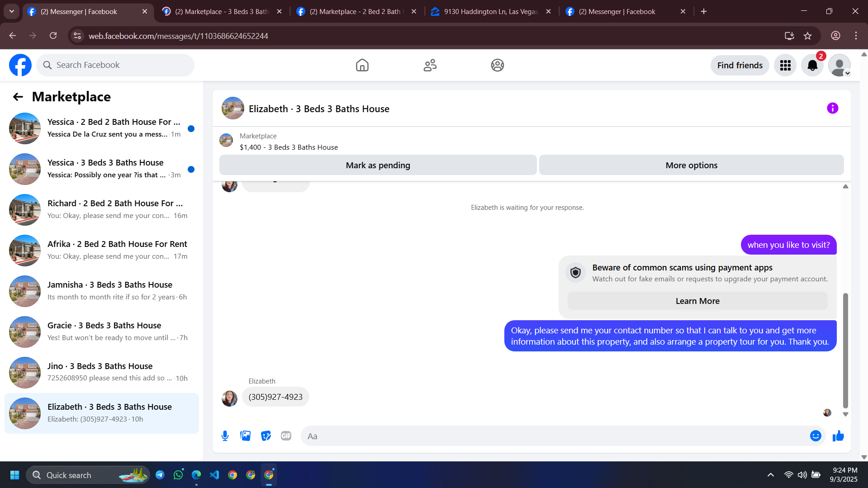868x488 pixels.
Task: Launch Visual Studio Code from taskbar
Action: (x=214, y=475)
